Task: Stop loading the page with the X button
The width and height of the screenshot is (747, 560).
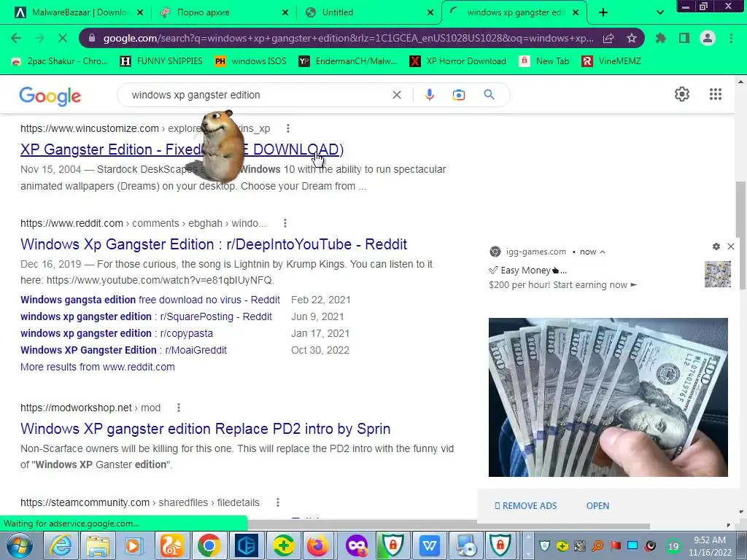Action: pyautogui.click(x=63, y=38)
